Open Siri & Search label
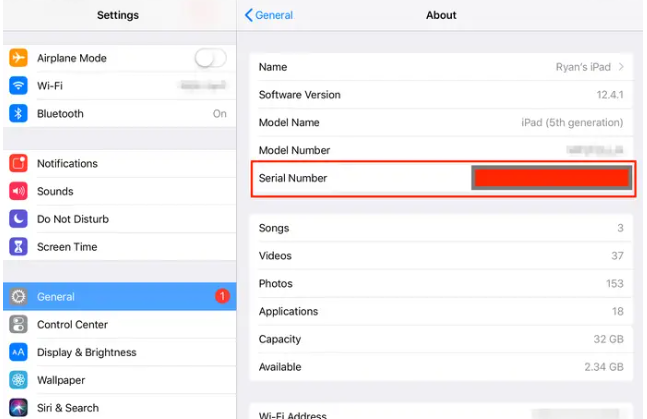 click(x=68, y=408)
